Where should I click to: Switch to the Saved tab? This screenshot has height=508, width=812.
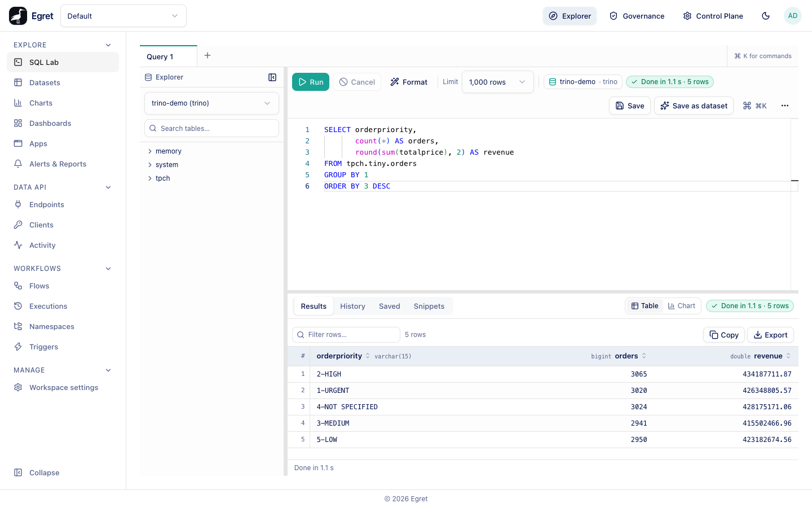tap(390, 306)
